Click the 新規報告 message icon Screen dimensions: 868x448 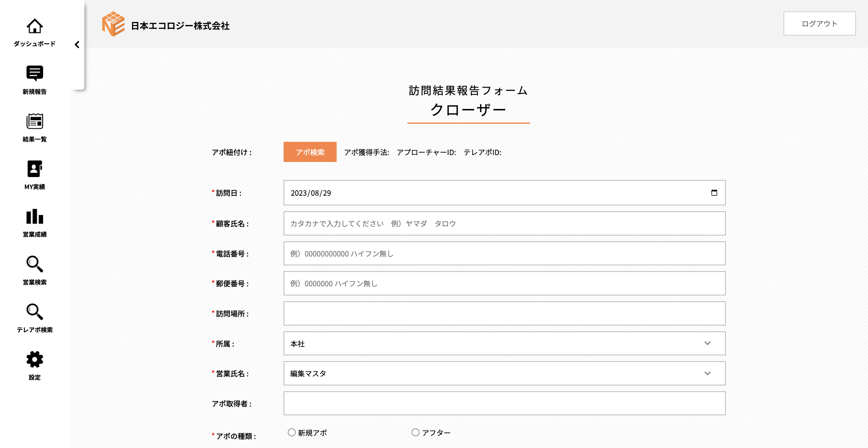[x=34, y=73]
